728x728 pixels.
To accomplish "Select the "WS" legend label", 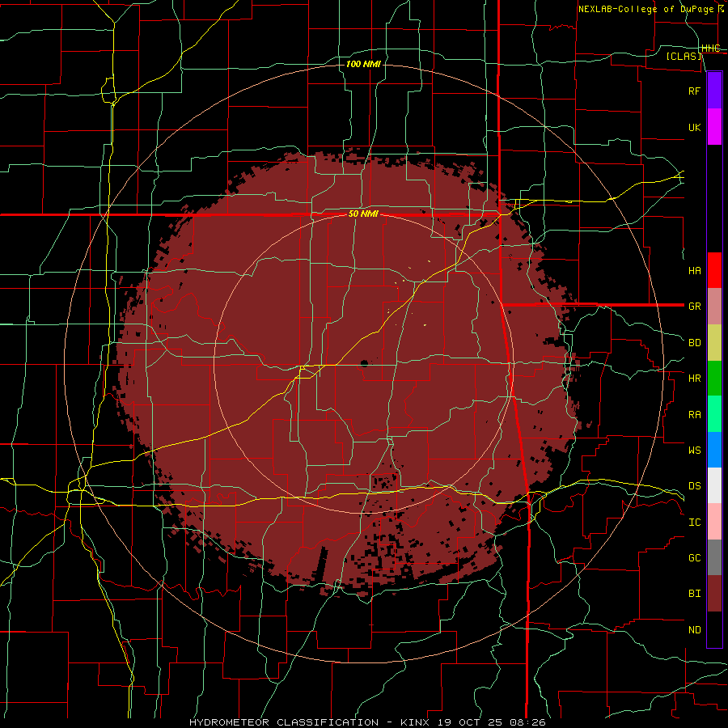I will (694, 451).
